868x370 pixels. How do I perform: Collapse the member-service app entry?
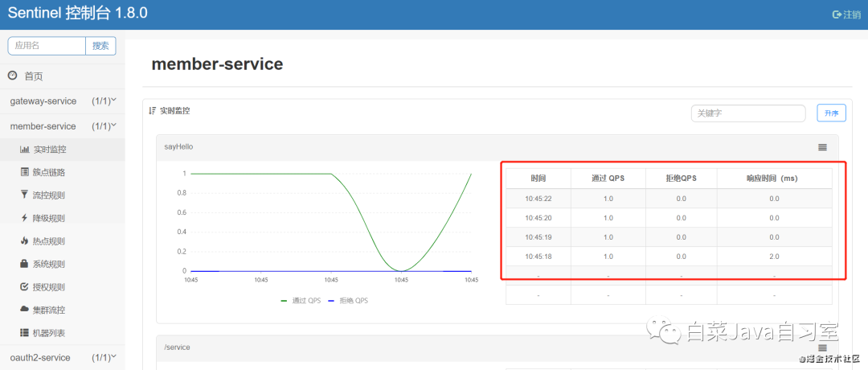click(62, 126)
